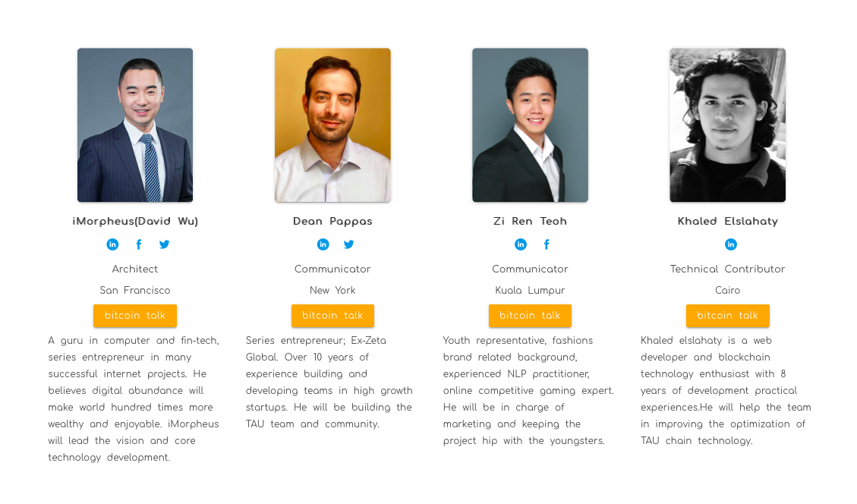This screenshot has width=857, height=504.
Task: Click bitcoin talk button under San Francisco
Action: coord(135,316)
